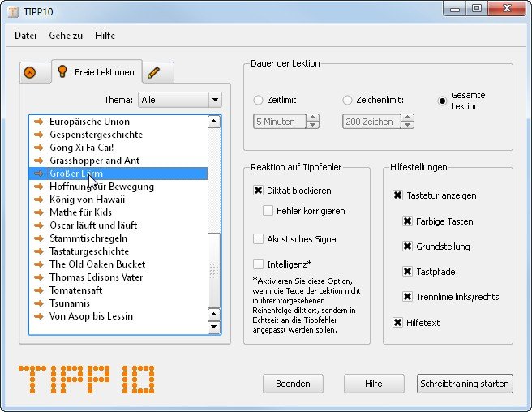This screenshot has height=412, width=532.
Task: Select lesson Mathe für Kids
Action: pyautogui.click(x=118, y=212)
